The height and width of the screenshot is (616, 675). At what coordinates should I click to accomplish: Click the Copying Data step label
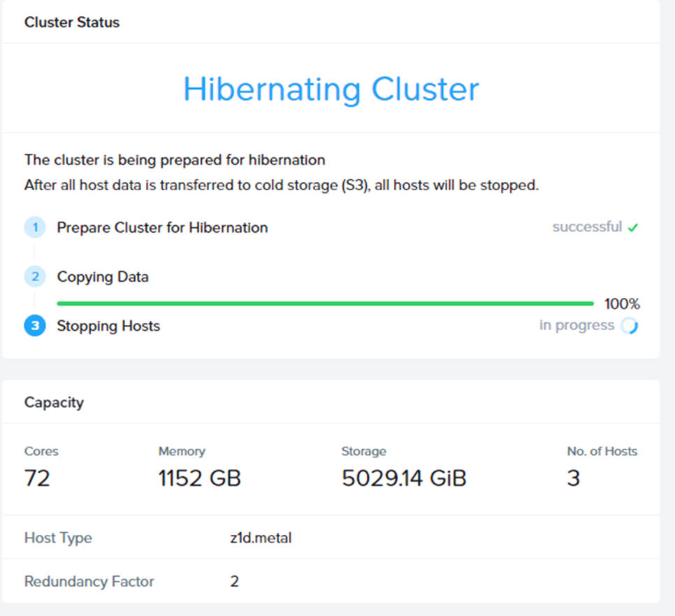pos(103,277)
